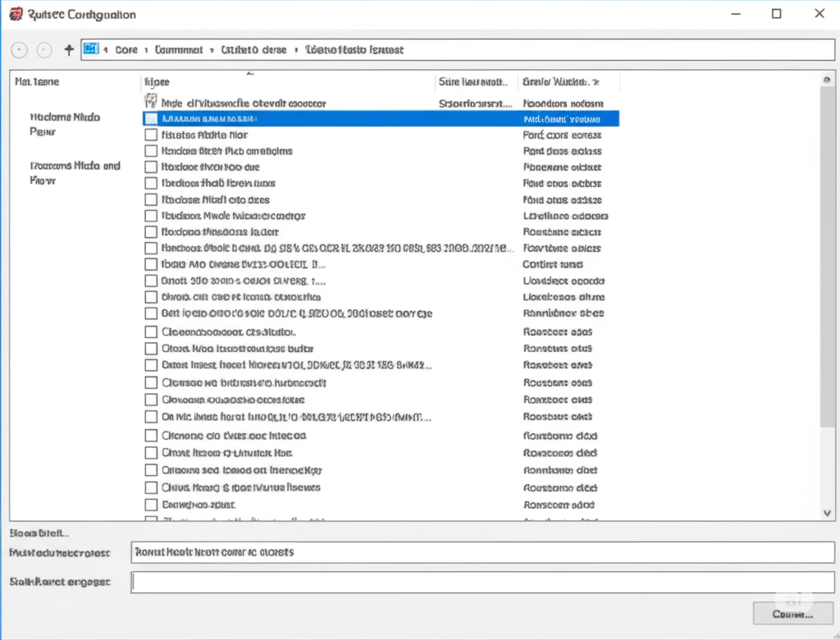
Task: Go back with the left navigation arrow
Action: coord(20,50)
